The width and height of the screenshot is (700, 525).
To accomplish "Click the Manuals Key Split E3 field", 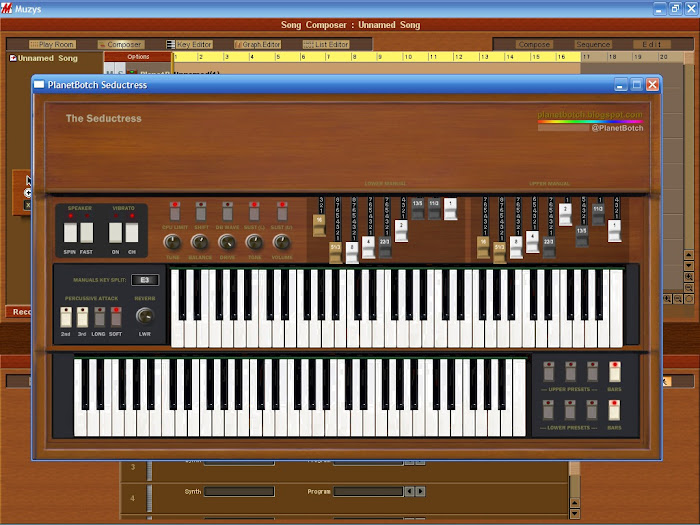I will tap(145, 280).
